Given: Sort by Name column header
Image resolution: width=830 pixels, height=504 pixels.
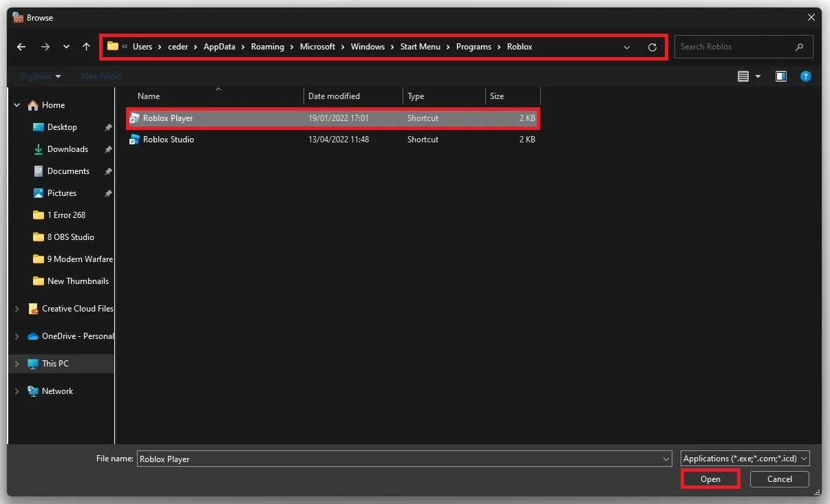Looking at the screenshot, I should click(x=149, y=96).
